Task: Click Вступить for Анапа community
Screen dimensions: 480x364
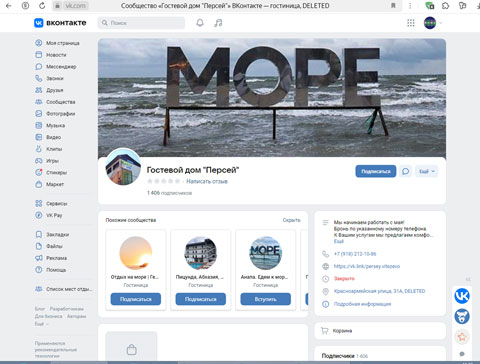Action: point(265,299)
